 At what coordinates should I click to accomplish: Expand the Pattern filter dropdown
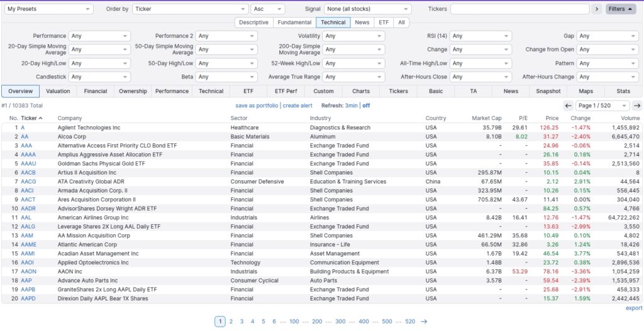coord(608,63)
